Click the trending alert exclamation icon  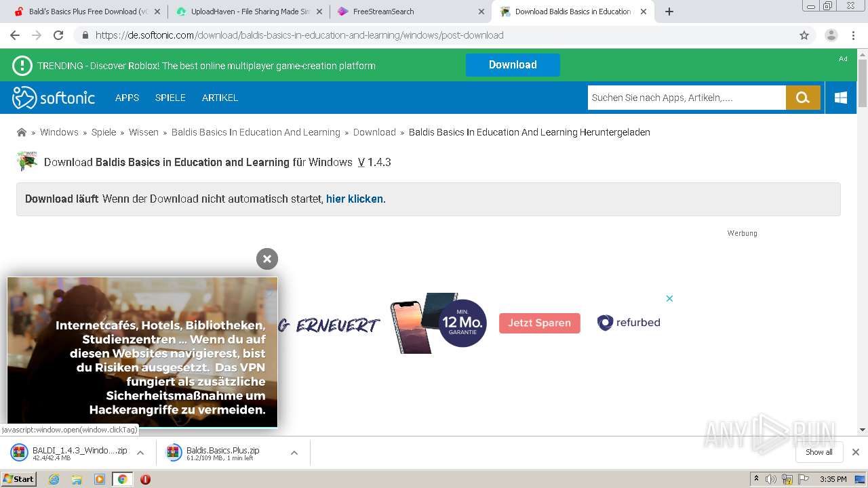point(22,65)
